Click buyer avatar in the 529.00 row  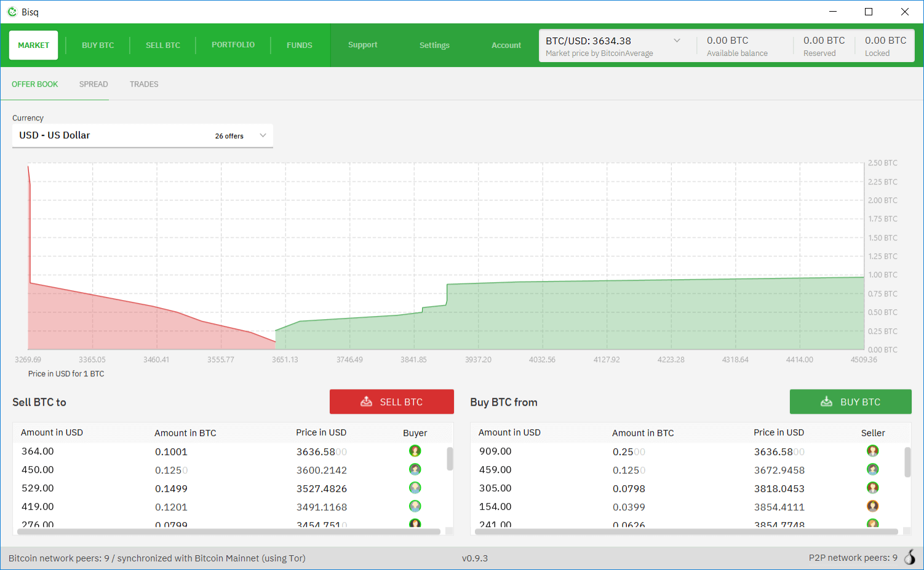pyautogui.click(x=415, y=488)
